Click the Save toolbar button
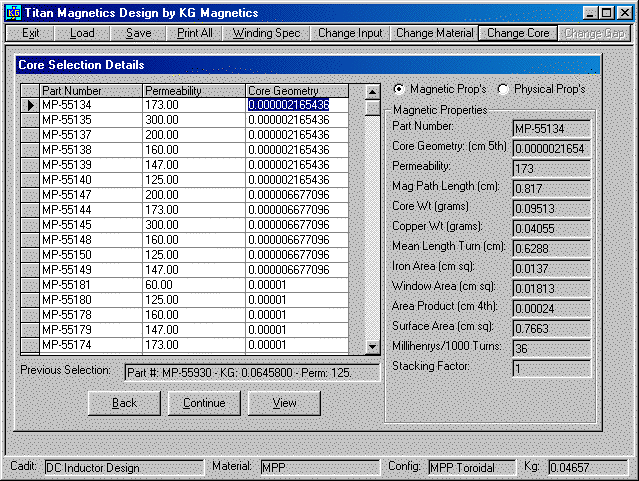This screenshot has height=481, width=639. click(x=138, y=33)
